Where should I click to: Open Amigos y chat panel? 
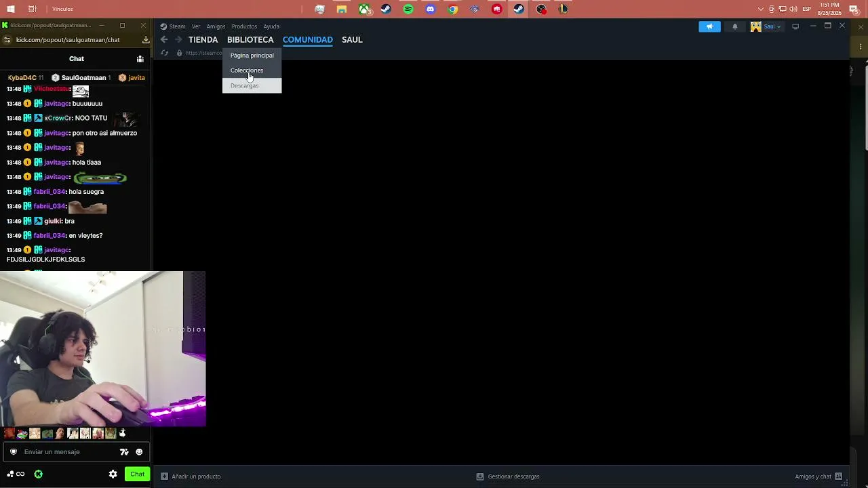[x=818, y=476]
